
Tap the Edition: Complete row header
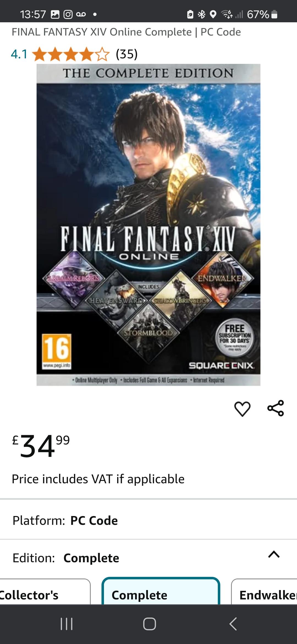tap(148, 558)
